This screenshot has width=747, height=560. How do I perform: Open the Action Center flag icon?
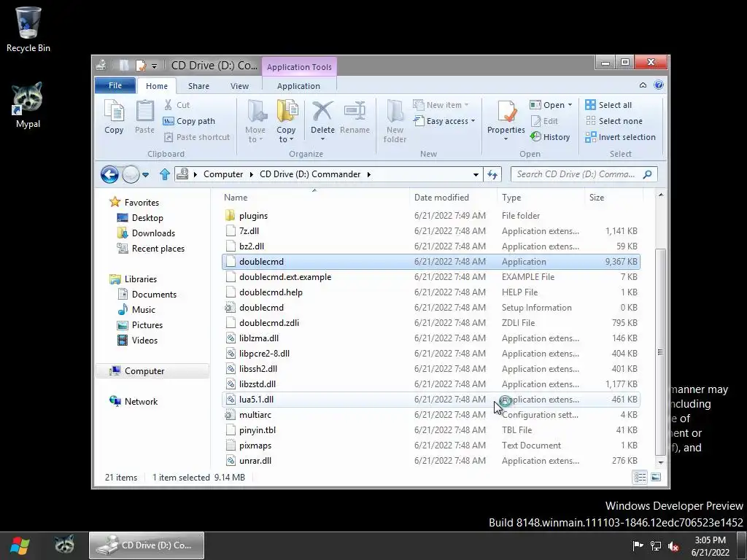pos(638,545)
